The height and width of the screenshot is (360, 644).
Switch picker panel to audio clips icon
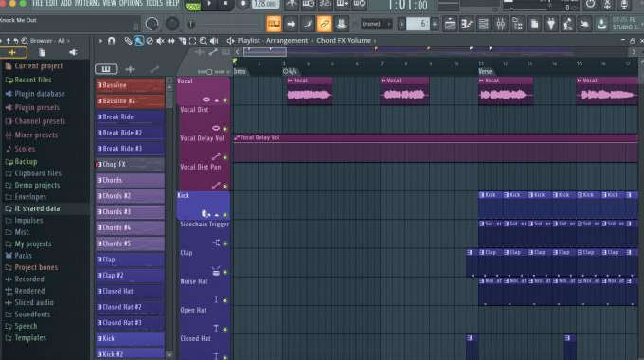coord(130,69)
